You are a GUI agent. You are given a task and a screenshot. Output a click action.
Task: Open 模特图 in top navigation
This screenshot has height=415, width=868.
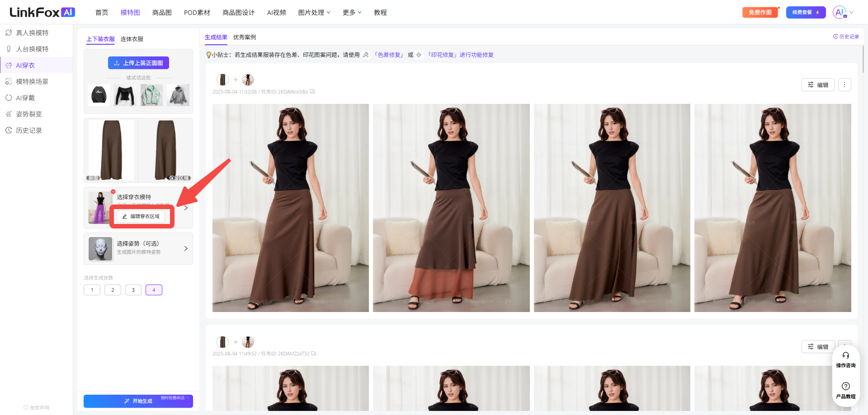click(130, 13)
